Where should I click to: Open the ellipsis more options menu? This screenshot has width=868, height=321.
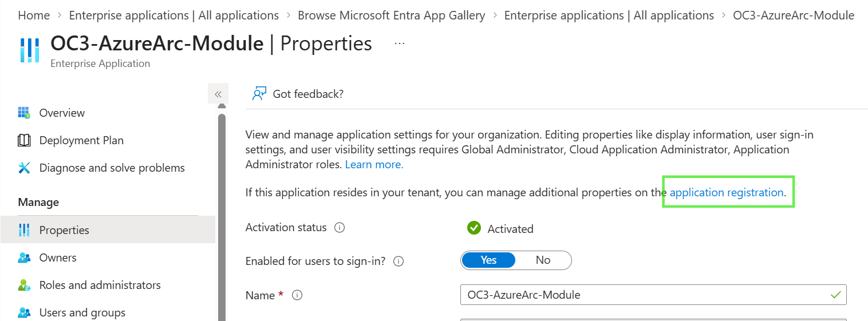400,43
